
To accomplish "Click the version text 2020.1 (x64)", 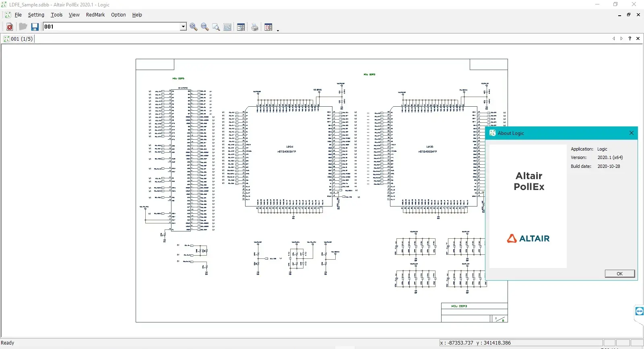I will (610, 158).
